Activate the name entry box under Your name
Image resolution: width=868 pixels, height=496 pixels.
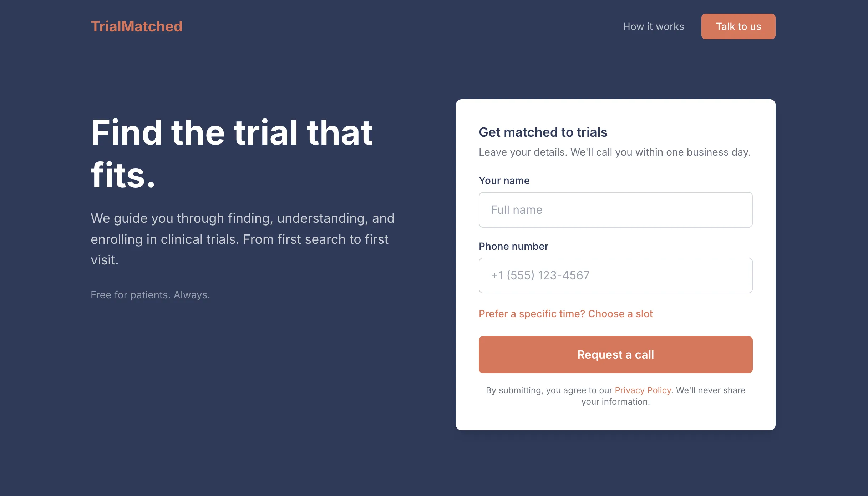click(x=615, y=209)
